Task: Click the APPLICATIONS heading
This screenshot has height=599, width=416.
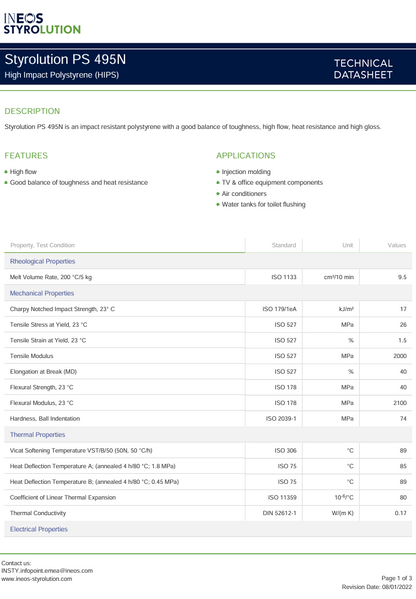Action: (246, 155)
